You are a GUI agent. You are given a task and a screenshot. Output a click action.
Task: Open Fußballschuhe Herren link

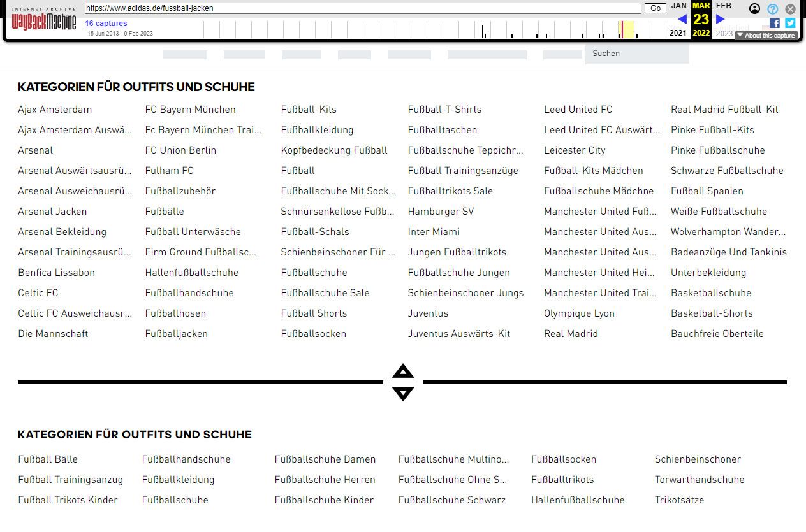[325, 480]
